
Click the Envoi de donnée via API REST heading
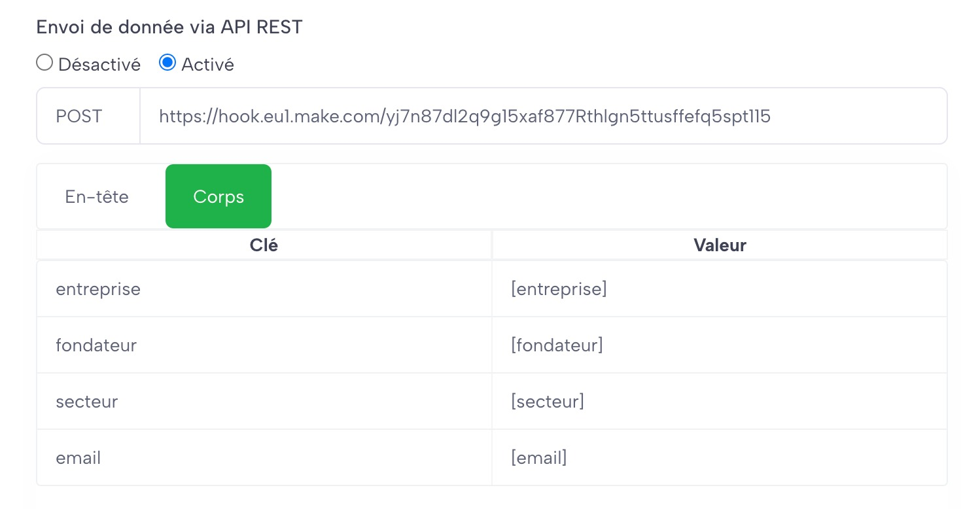click(x=169, y=27)
